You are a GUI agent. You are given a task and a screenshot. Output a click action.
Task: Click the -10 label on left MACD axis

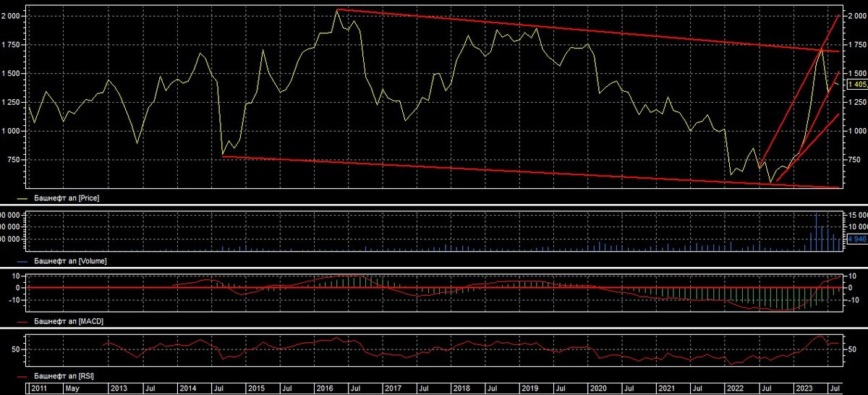pos(16,299)
